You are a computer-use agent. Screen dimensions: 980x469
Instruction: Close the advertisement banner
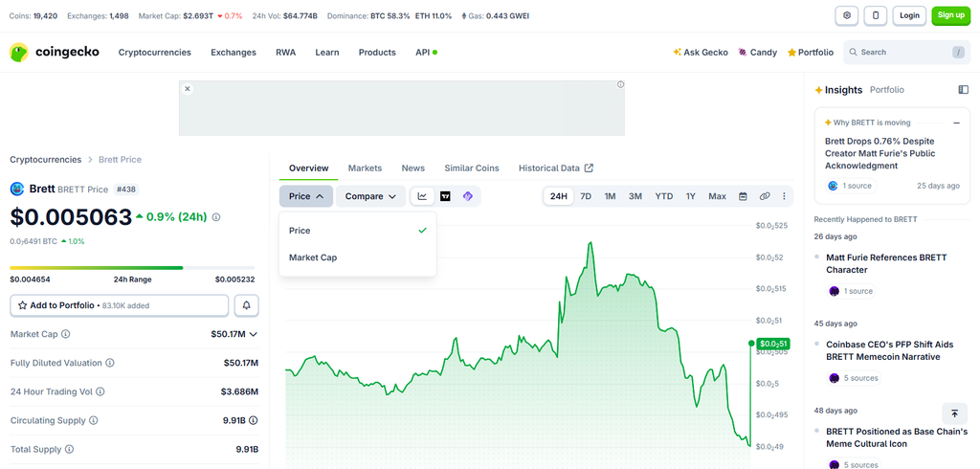[187, 89]
